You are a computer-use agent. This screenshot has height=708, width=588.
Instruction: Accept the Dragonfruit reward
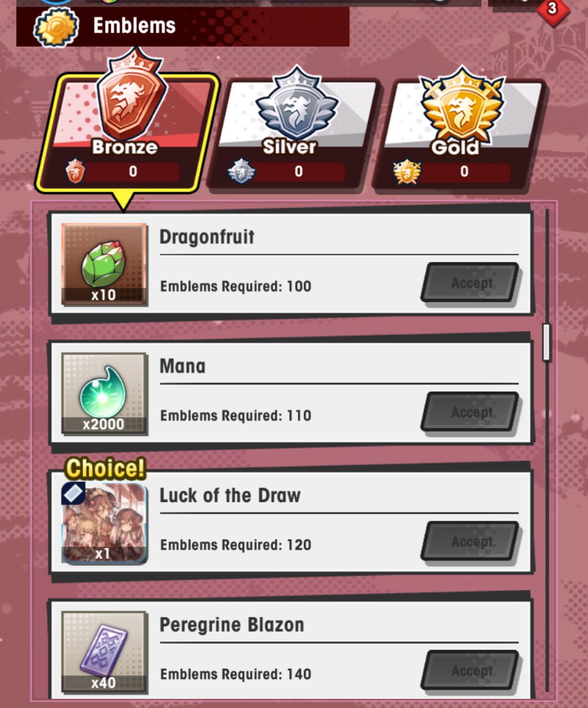[471, 283]
